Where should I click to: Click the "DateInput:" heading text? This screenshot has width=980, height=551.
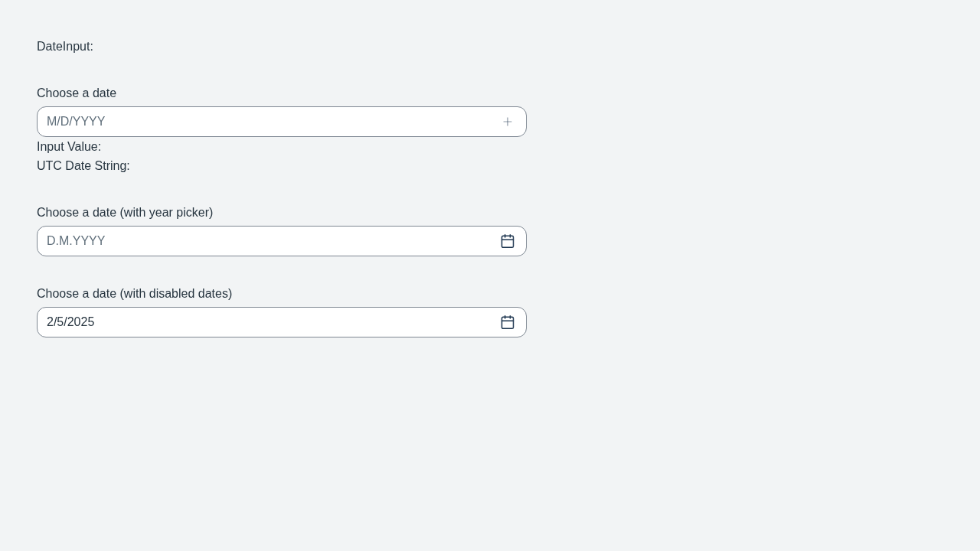[x=65, y=47]
